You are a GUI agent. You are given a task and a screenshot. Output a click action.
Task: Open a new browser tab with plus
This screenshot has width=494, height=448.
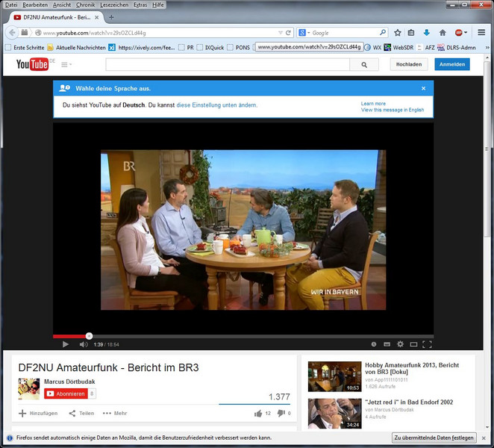pos(111,17)
